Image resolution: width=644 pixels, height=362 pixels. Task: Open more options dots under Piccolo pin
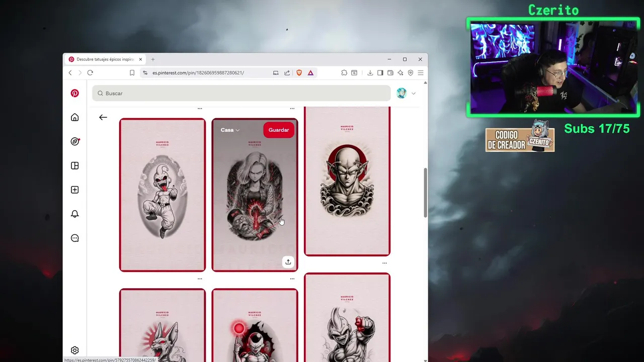click(384, 263)
